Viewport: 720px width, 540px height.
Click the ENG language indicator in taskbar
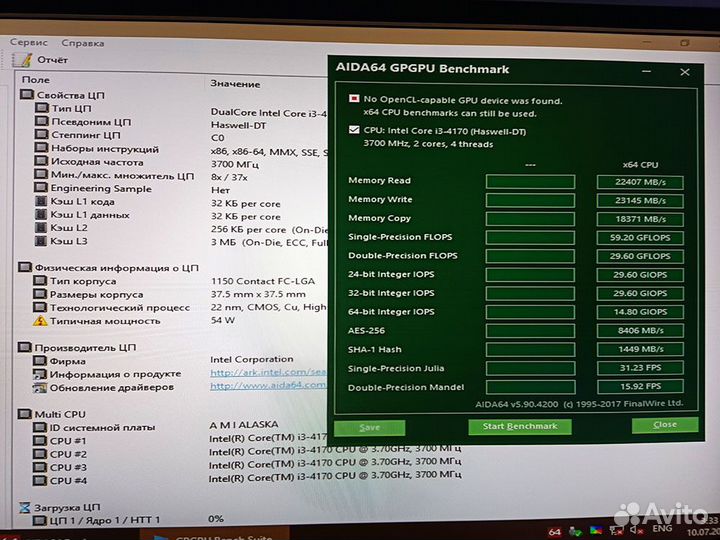pos(662,529)
